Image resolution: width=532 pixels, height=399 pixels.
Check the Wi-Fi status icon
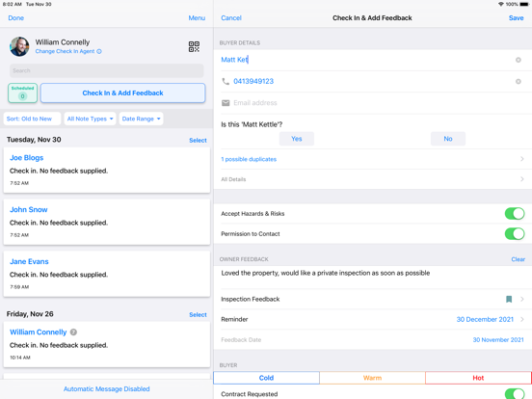click(x=501, y=4)
